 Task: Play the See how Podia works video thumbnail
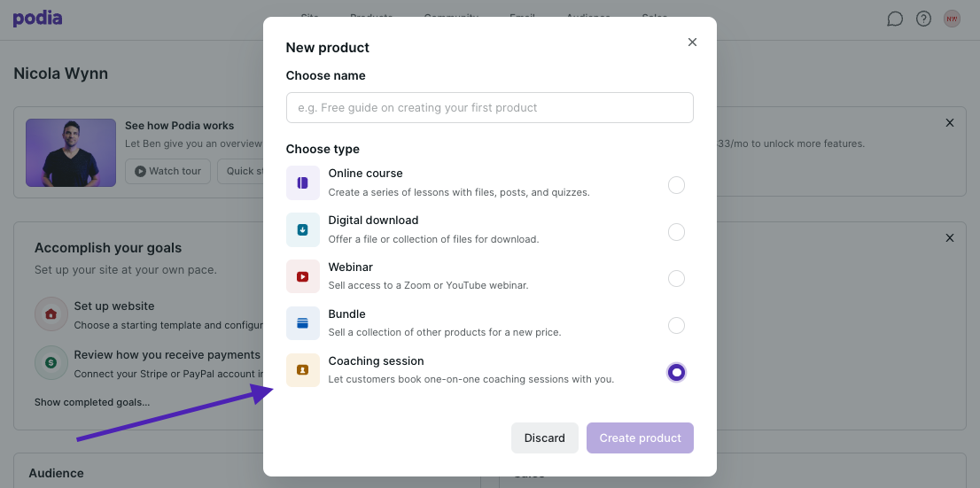(71, 152)
